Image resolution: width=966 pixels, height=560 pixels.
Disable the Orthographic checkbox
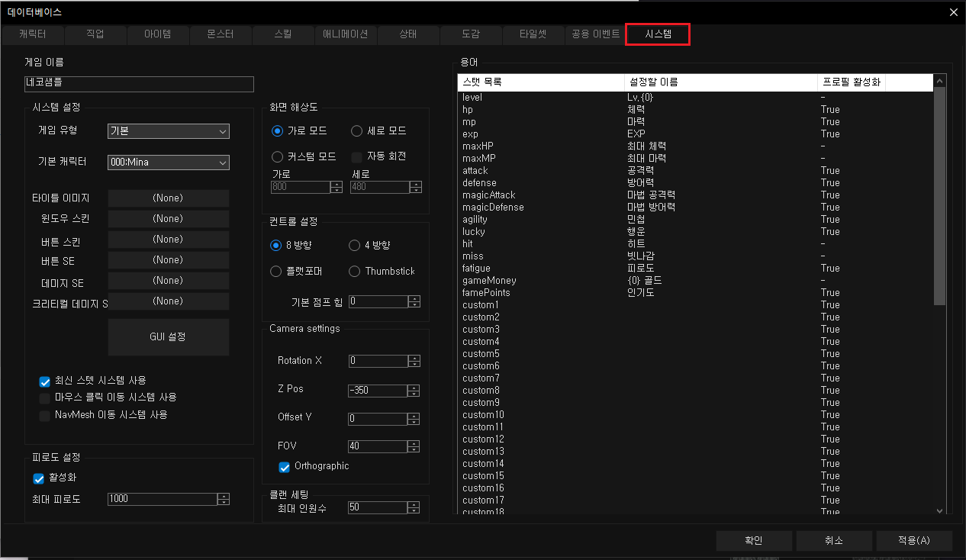tap(285, 466)
